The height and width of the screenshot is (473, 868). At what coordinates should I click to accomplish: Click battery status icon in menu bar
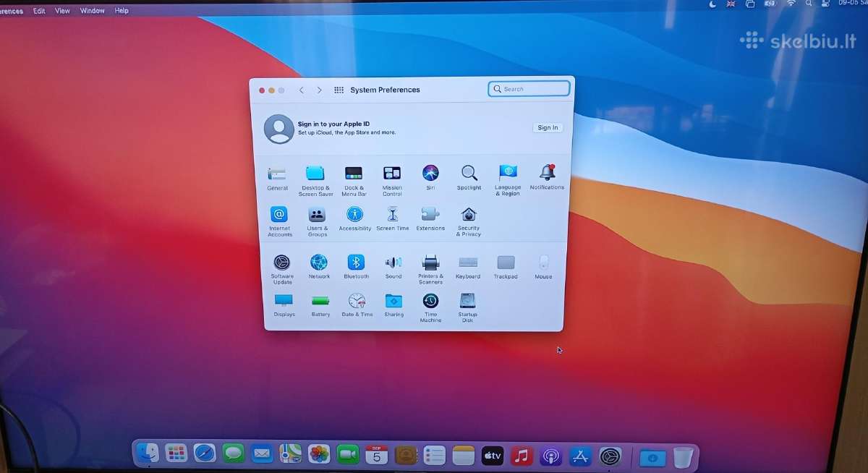(770, 4)
